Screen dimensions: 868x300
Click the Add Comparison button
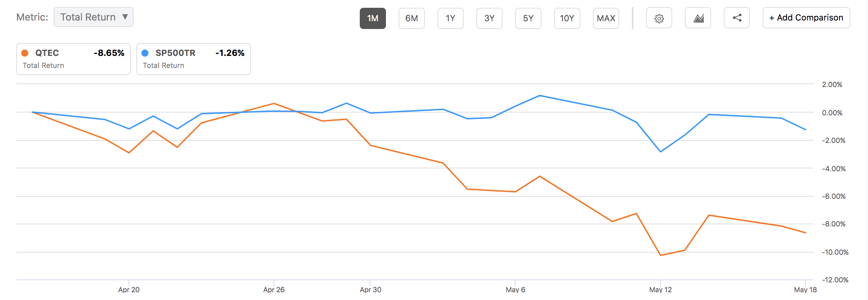coord(806,18)
